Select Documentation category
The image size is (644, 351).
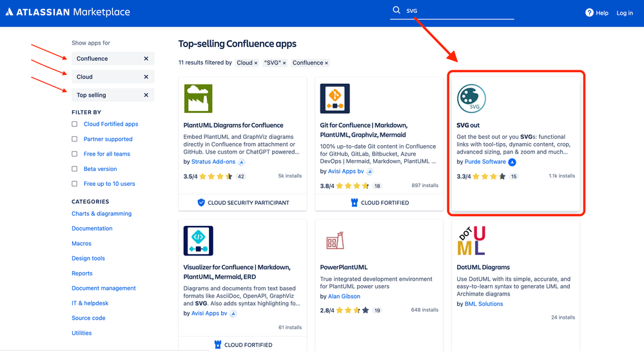(92, 228)
